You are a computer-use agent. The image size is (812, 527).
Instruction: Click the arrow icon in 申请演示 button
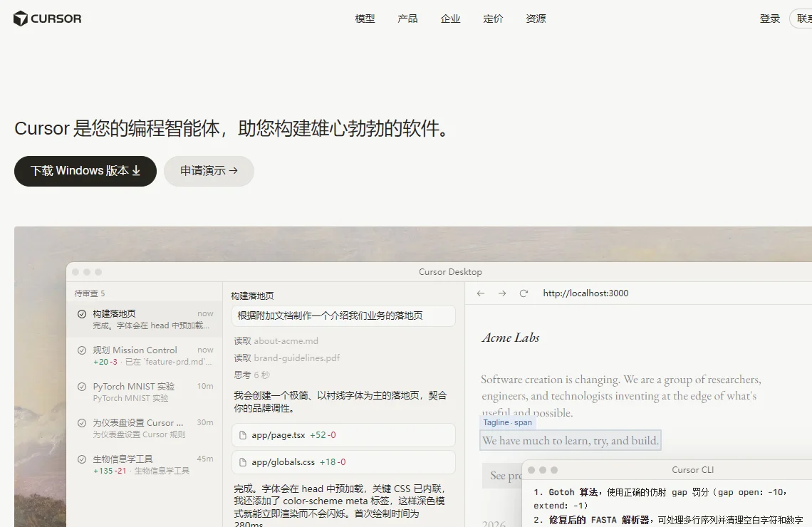[x=233, y=170]
